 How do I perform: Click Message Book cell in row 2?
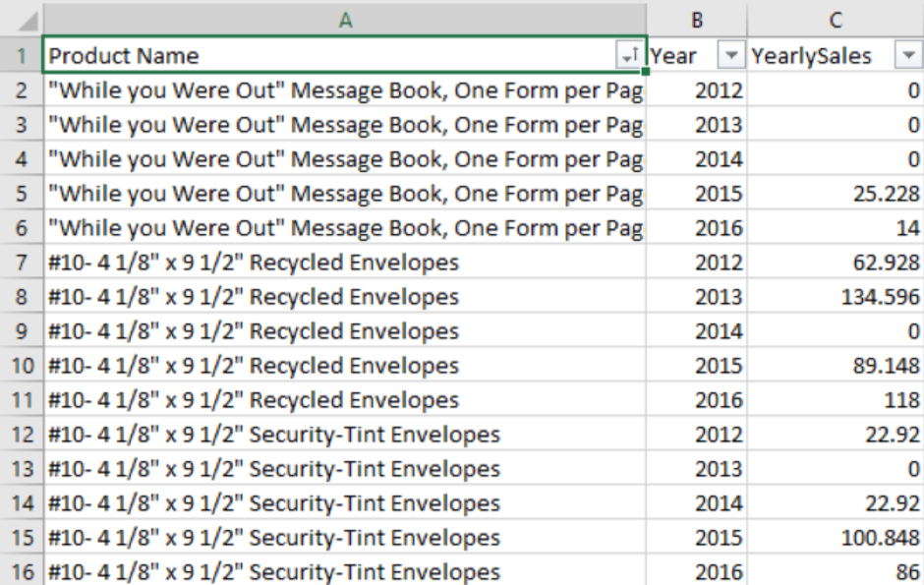click(344, 90)
